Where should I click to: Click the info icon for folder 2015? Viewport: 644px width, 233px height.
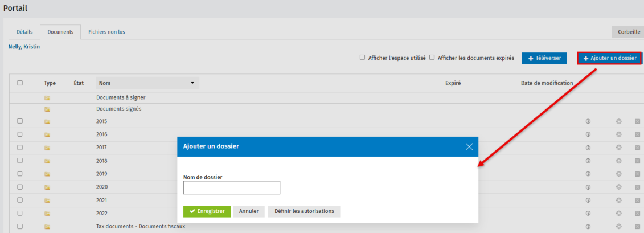(x=588, y=121)
